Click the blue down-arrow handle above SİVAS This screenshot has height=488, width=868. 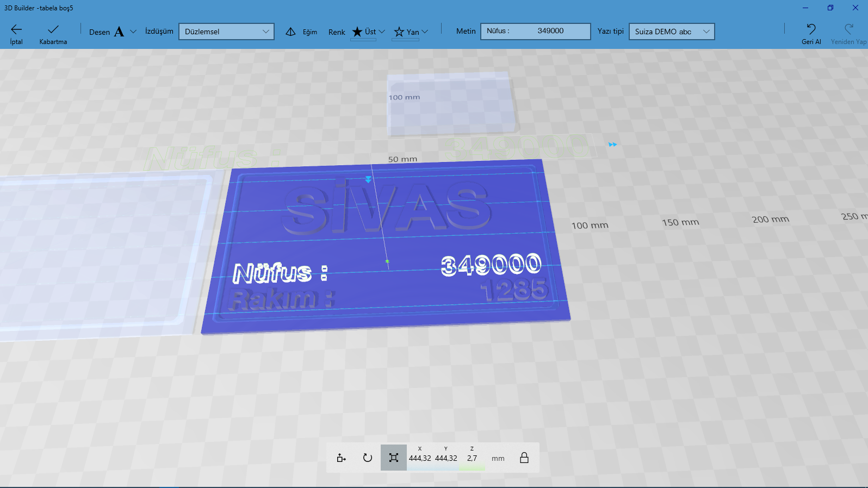click(x=368, y=179)
